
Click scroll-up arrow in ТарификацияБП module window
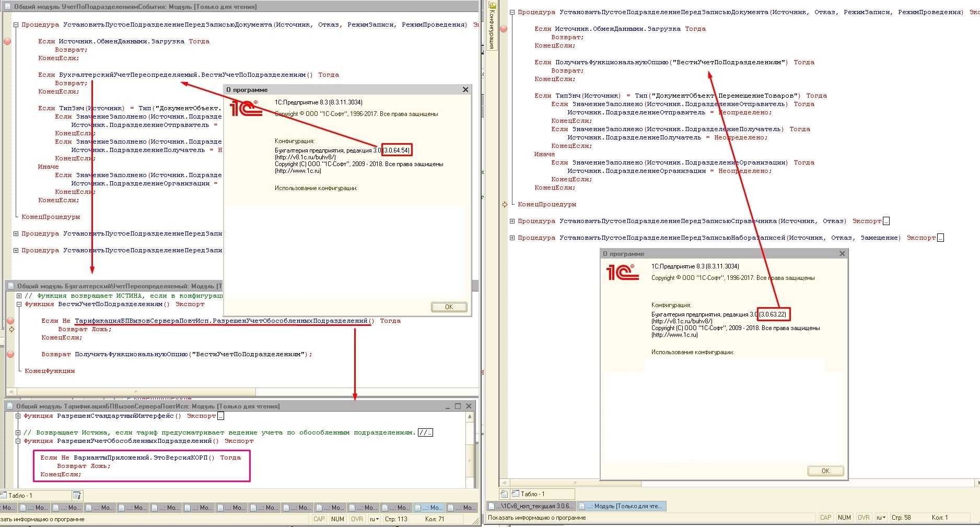coord(470,416)
